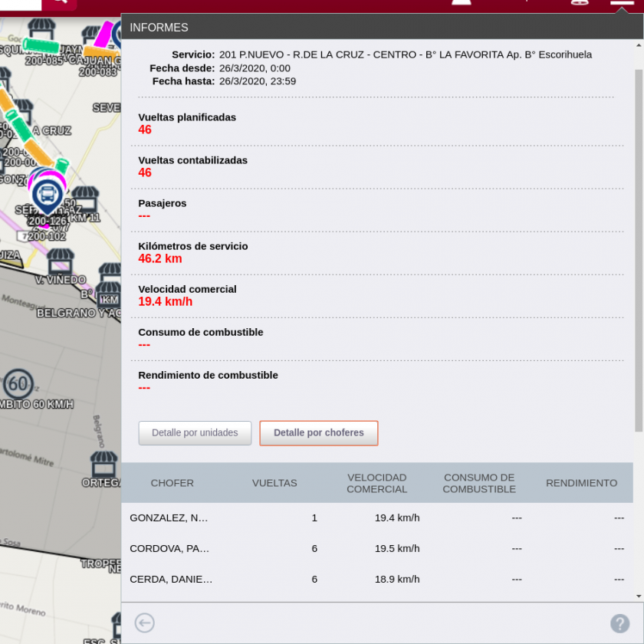Select the stop icon beside KM 11
This screenshot has height=644, width=644.
tap(85, 199)
